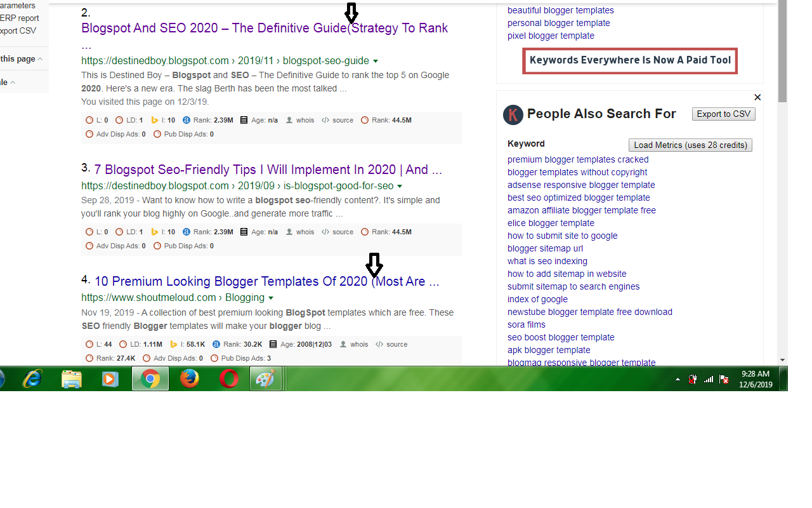Click Pub Disp Ads: 3 in result 4 bar
This screenshot has height=508, width=812.
pos(240,358)
